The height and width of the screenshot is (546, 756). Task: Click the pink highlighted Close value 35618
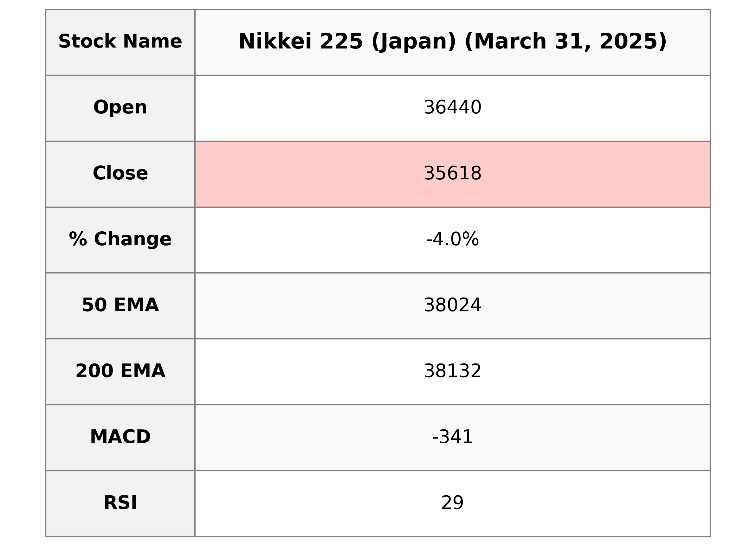452,173
